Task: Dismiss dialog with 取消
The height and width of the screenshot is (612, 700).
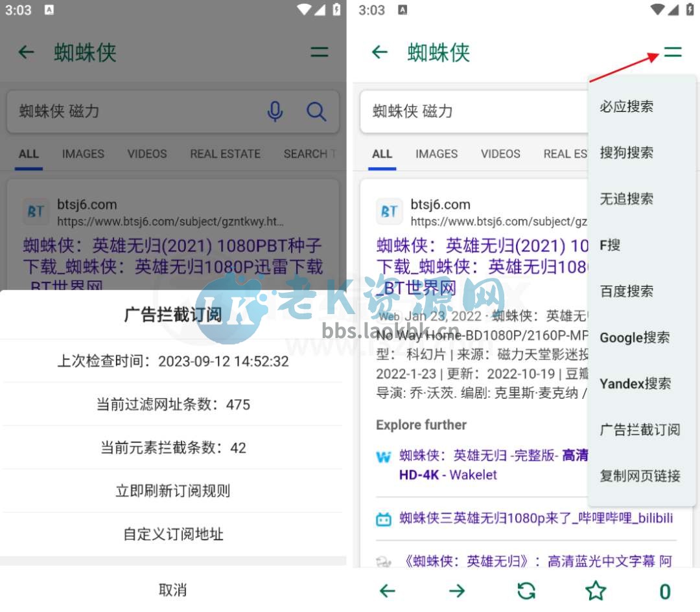Action: [173, 590]
